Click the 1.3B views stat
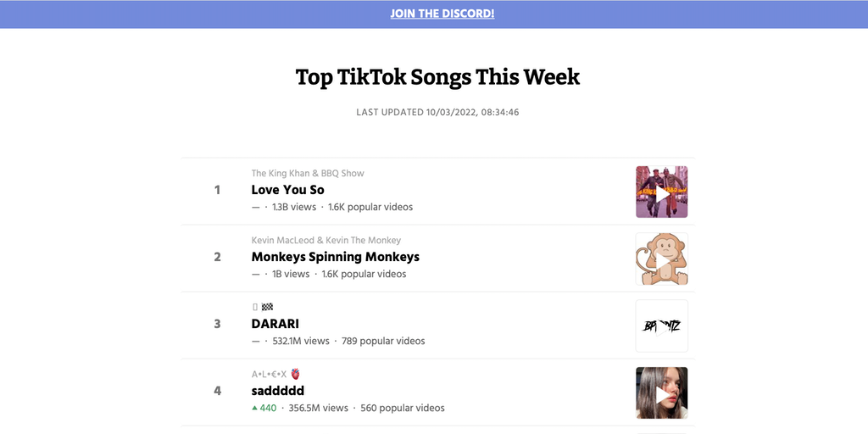 pyautogui.click(x=293, y=207)
